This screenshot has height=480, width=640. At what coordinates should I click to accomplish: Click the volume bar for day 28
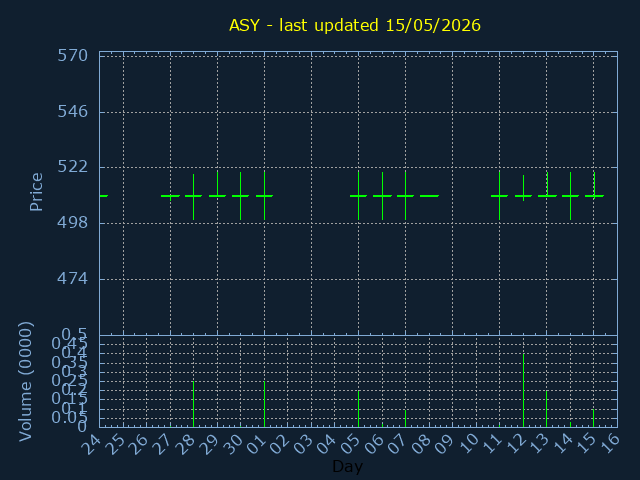(x=193, y=404)
